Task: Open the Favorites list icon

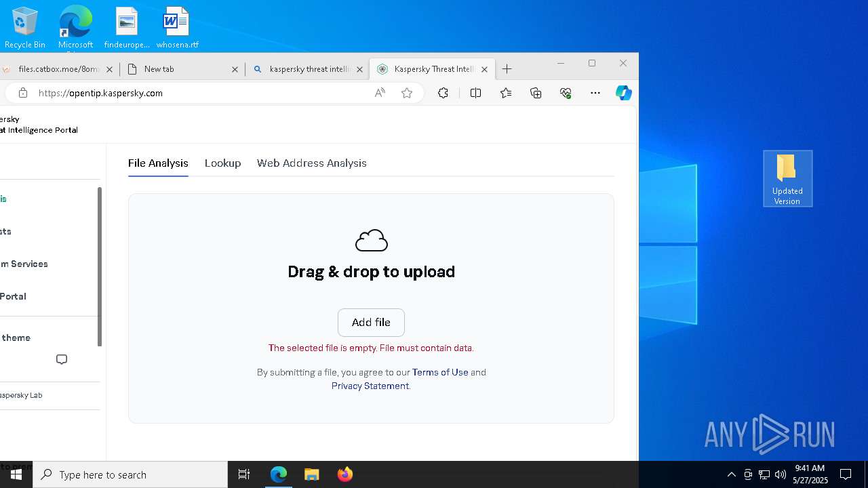Action: 506,93
